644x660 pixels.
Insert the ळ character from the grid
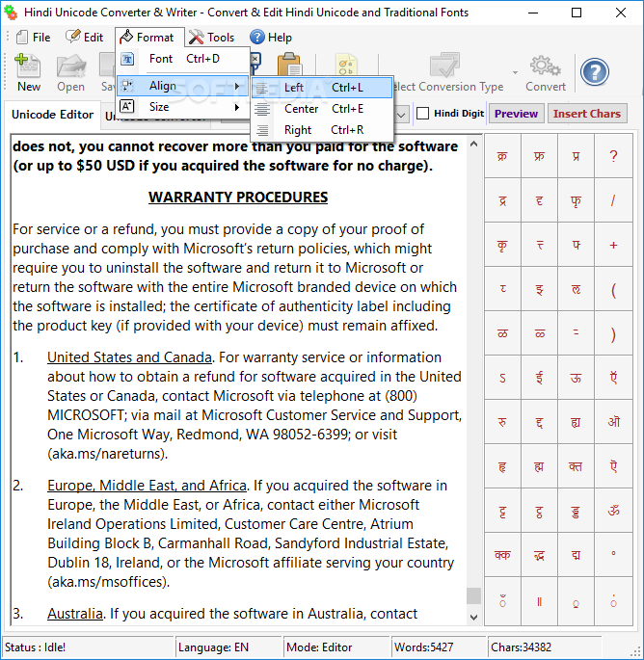click(502, 333)
